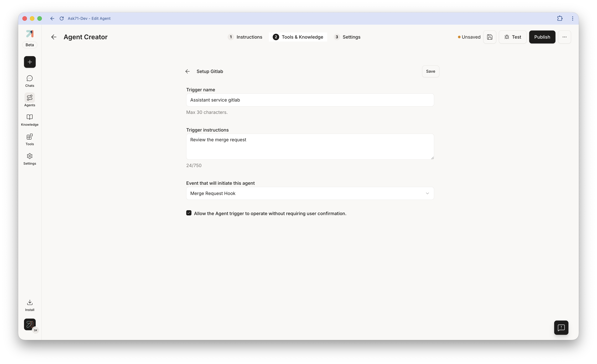597x364 pixels.
Task: Grab the textarea resize handle corner
Action: (432, 158)
